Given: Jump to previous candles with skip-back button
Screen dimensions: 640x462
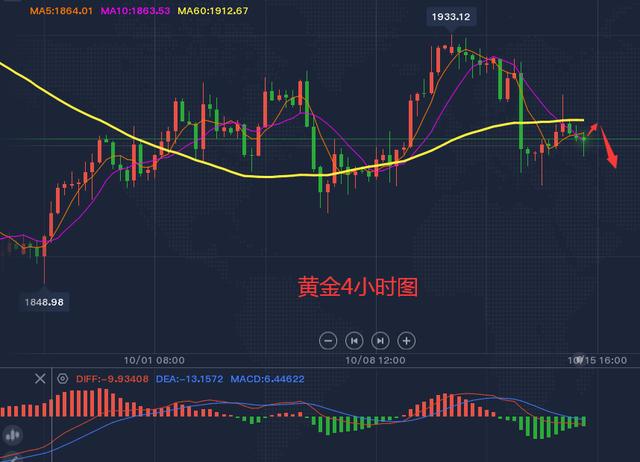Looking at the screenshot, I should click(354, 341).
